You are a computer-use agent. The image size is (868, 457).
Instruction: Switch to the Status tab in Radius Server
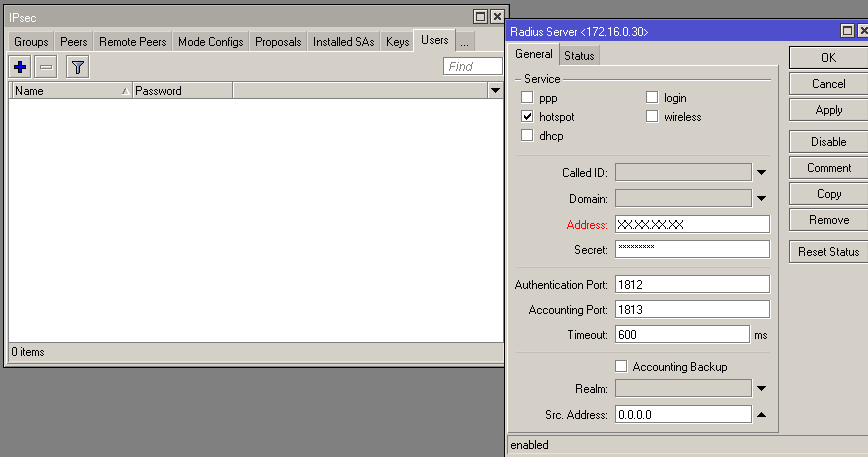pos(579,56)
